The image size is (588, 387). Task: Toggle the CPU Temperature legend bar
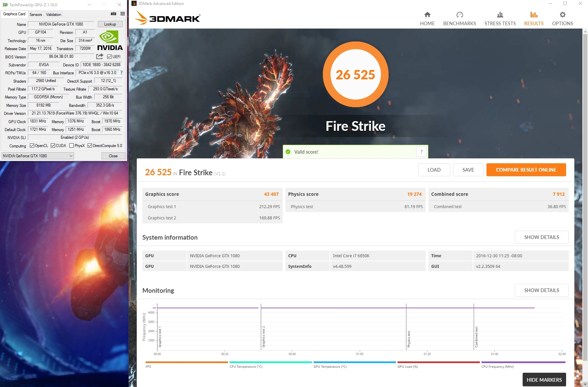coord(270,362)
